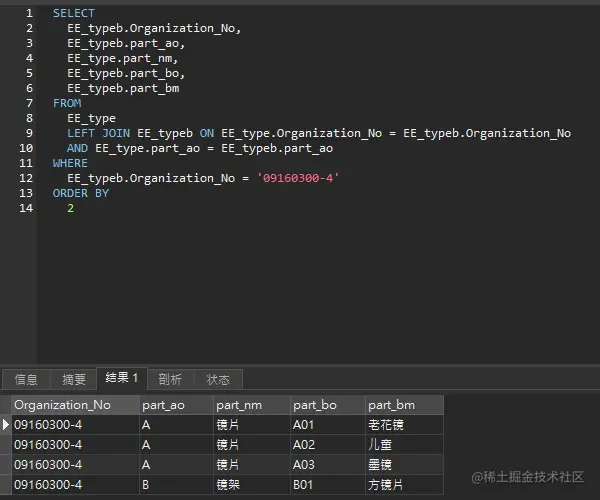Screen dimensions: 600x500
Task: Click the part_nm column header
Action: 252,405
